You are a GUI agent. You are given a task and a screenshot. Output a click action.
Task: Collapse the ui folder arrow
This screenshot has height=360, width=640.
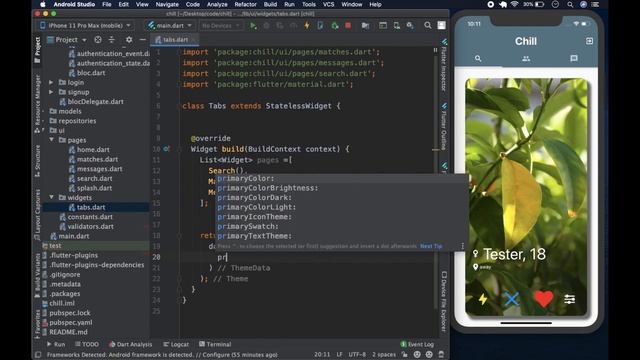[x=43, y=130]
